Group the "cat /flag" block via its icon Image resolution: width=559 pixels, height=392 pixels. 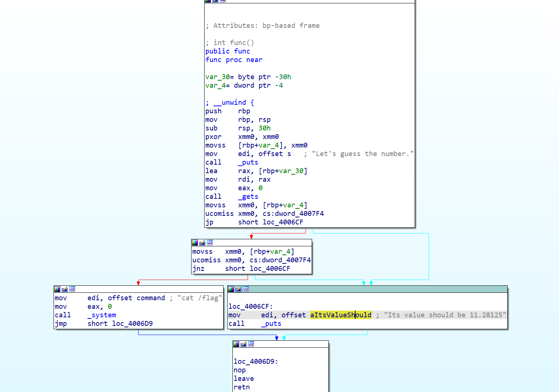(72, 289)
